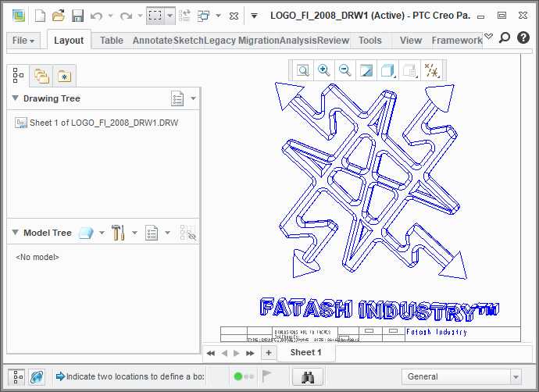The image size is (539, 392).
Task: Click the Refit view icon
Action: coord(303,70)
